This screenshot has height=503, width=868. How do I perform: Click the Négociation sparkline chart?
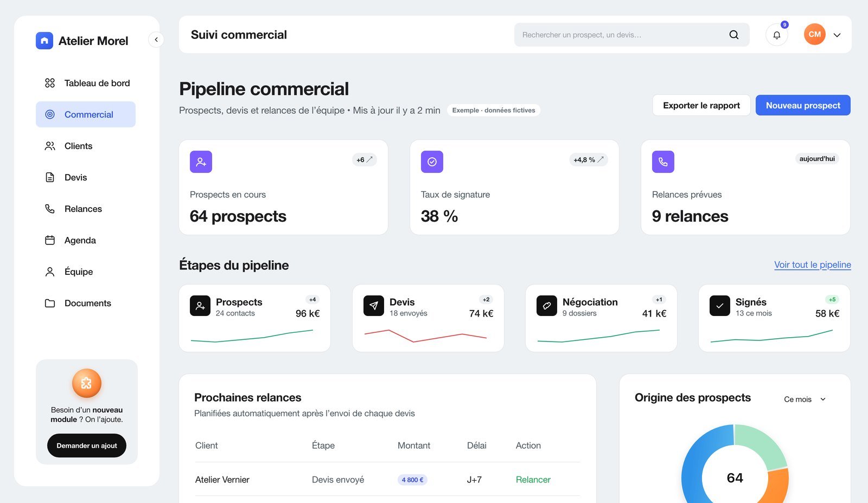click(x=598, y=336)
